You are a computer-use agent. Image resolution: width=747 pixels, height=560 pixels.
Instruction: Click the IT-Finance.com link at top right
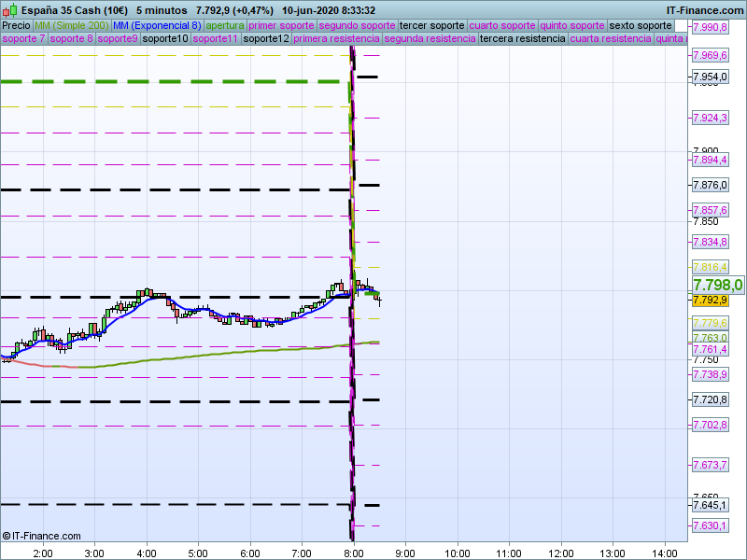coord(705,10)
